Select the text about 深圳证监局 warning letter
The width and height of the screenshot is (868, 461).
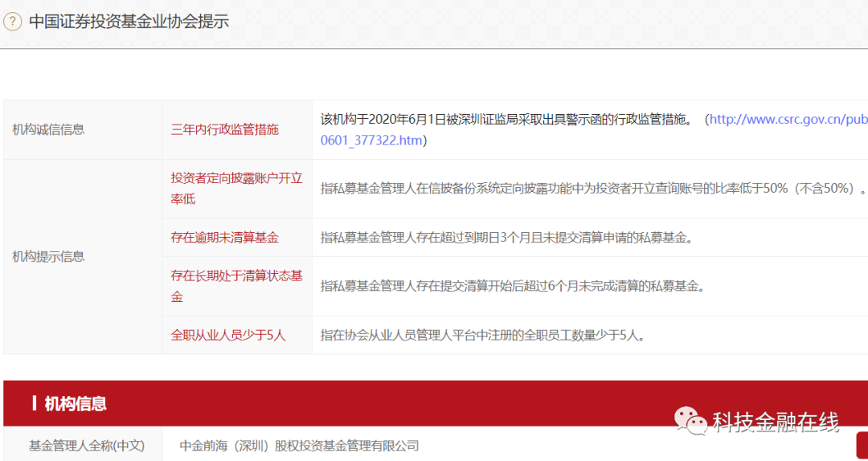point(506,120)
